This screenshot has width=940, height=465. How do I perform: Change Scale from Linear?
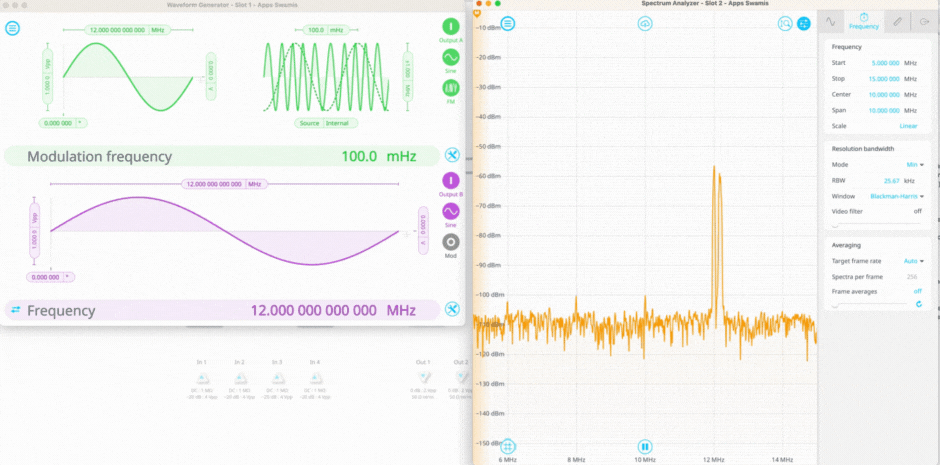coord(908,126)
